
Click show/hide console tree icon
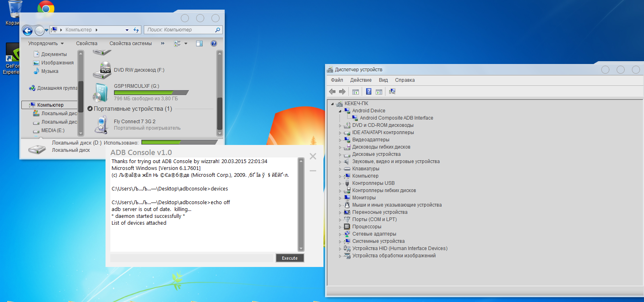coord(355,92)
